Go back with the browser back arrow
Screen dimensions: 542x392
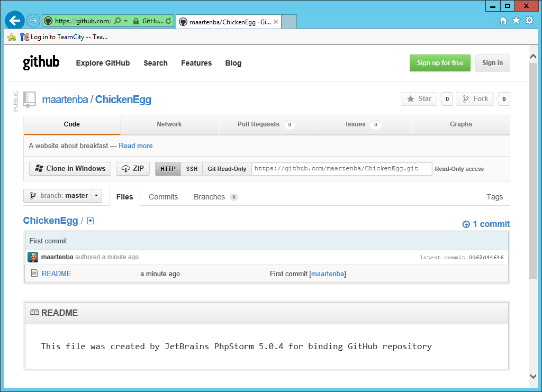[x=14, y=21]
